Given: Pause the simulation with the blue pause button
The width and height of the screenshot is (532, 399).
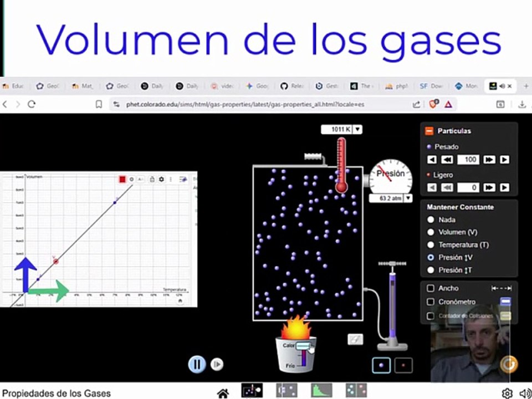Looking at the screenshot, I should click(197, 365).
